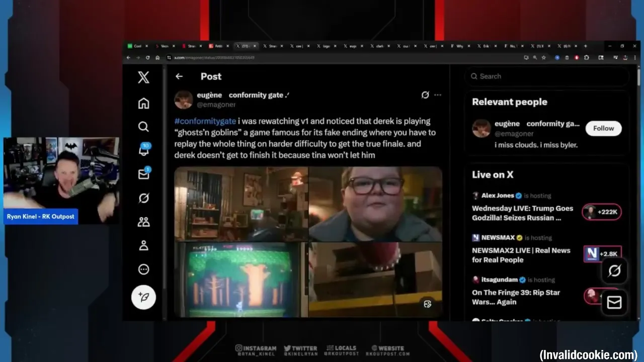Open a new browser tab with plus
Image resolution: width=644 pixels, height=362 pixels.
pos(585,46)
